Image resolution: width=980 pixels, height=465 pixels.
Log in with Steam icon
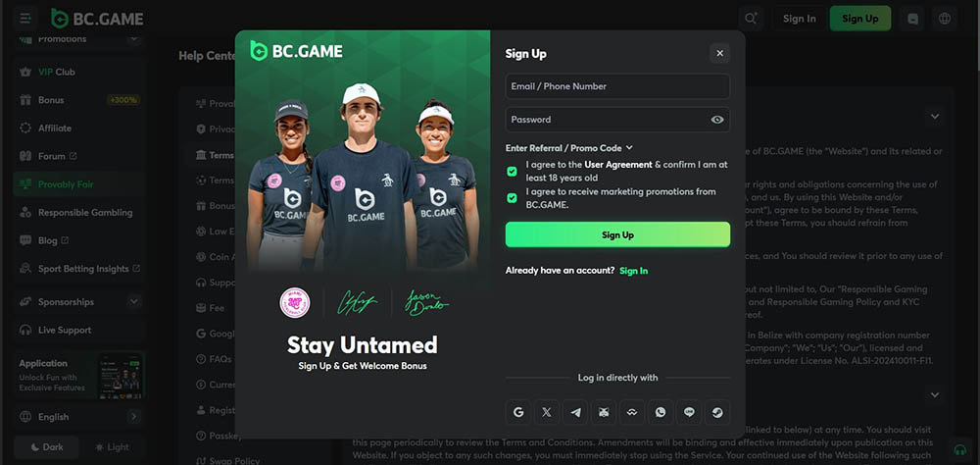pos(717,412)
